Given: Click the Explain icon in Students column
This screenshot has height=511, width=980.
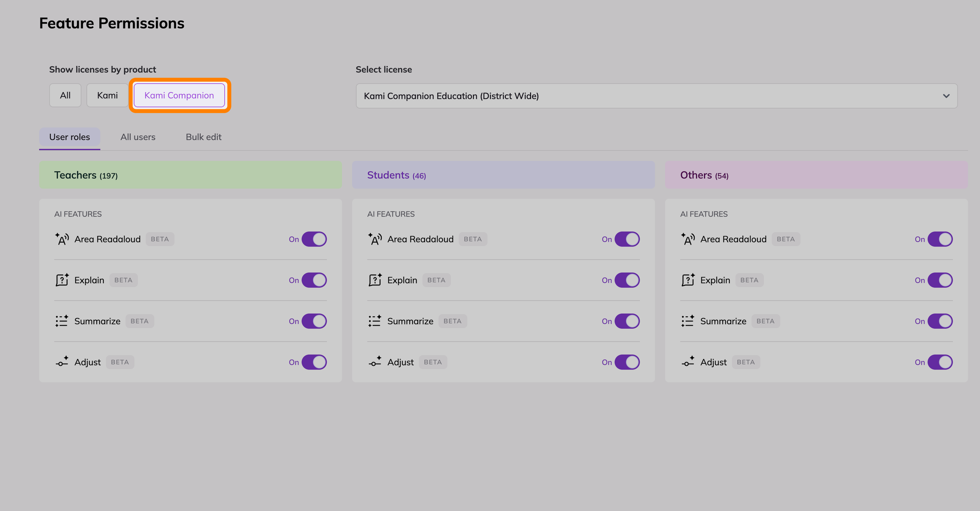Looking at the screenshot, I should 375,280.
